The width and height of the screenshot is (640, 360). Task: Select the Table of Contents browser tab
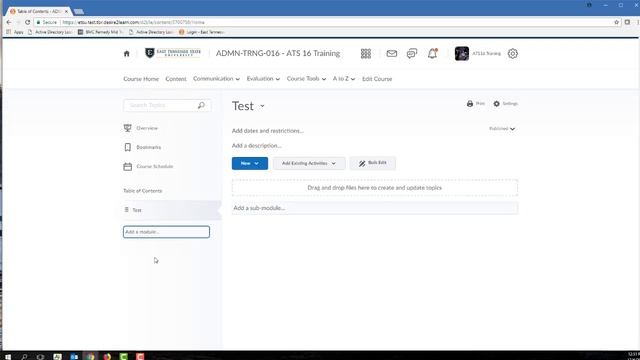[x=39, y=11]
